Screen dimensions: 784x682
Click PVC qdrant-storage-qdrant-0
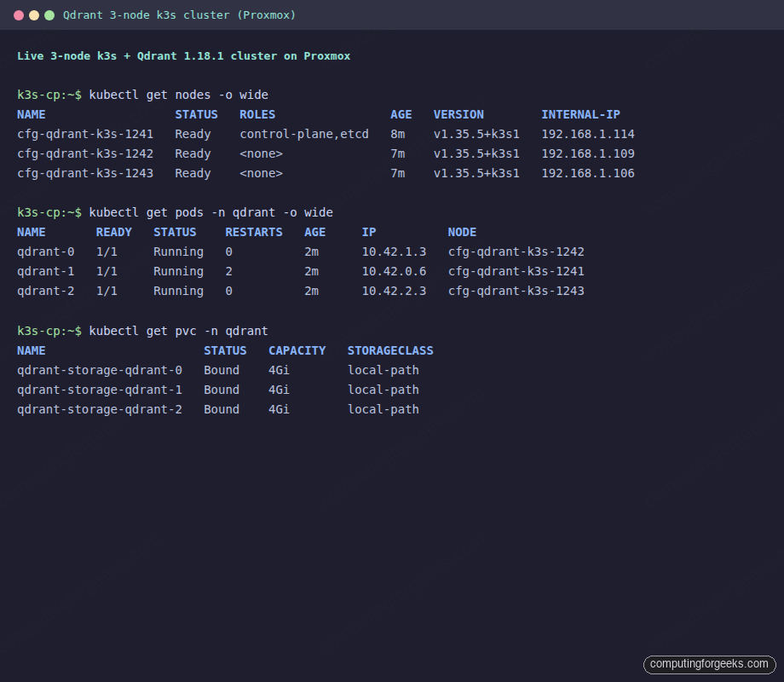click(100, 370)
